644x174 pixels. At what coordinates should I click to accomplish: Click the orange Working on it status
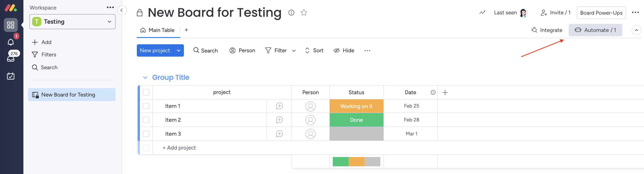(356, 106)
